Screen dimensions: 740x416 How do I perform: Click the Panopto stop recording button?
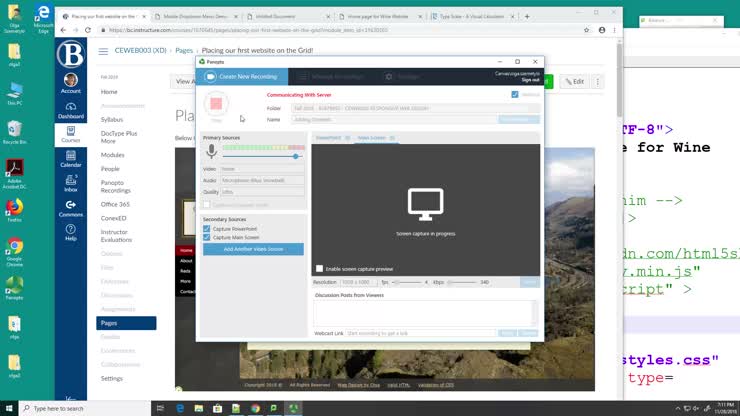216,104
